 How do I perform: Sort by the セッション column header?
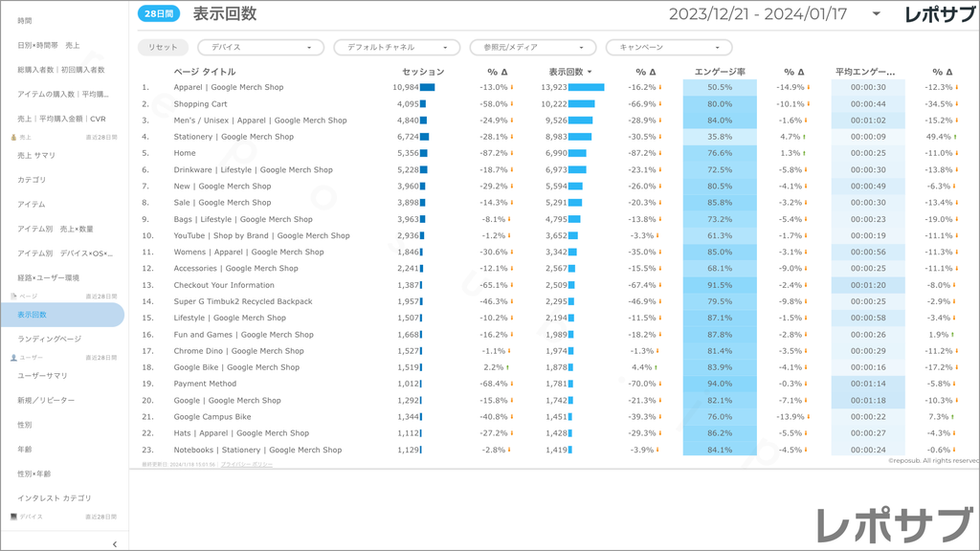[423, 72]
